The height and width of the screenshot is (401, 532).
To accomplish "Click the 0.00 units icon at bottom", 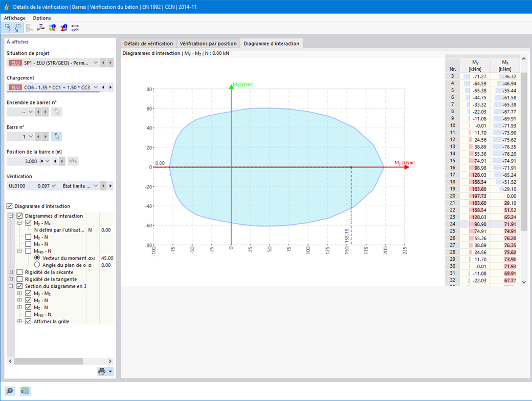I will coord(25,391).
